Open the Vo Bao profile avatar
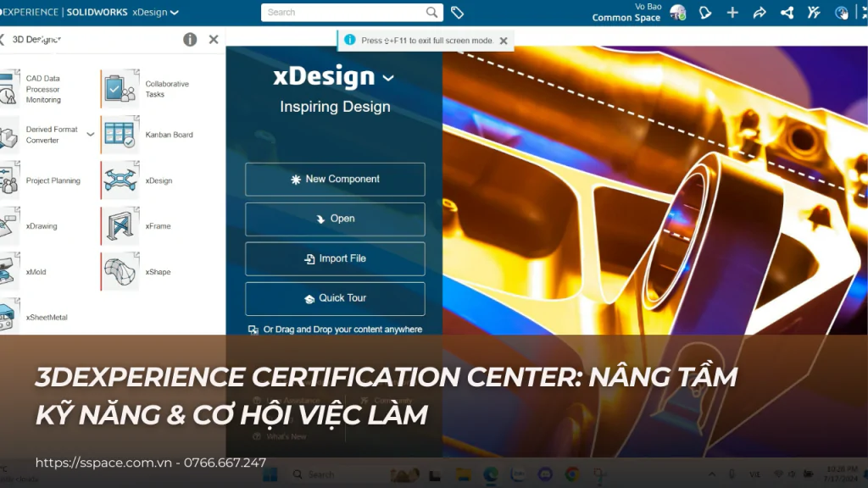 point(677,12)
